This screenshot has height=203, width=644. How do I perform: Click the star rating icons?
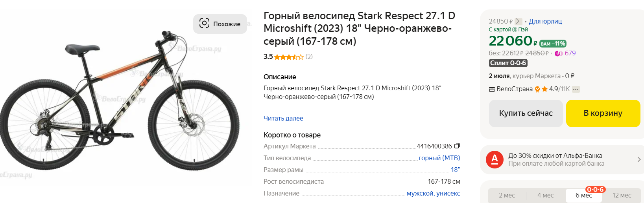[289, 57]
